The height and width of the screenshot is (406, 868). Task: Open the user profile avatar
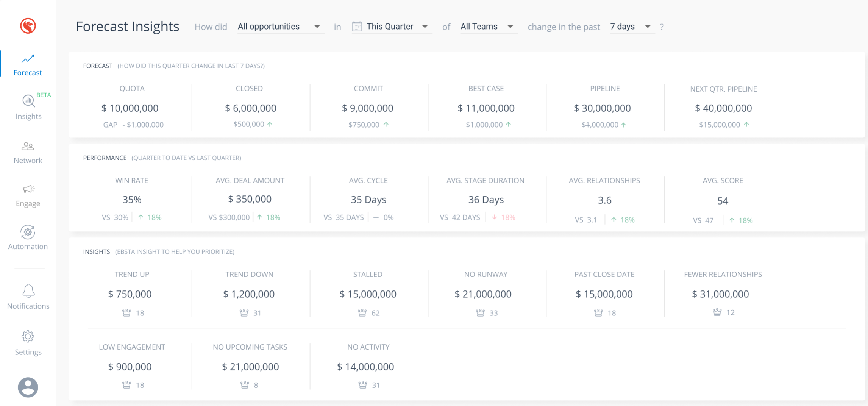pyautogui.click(x=28, y=387)
